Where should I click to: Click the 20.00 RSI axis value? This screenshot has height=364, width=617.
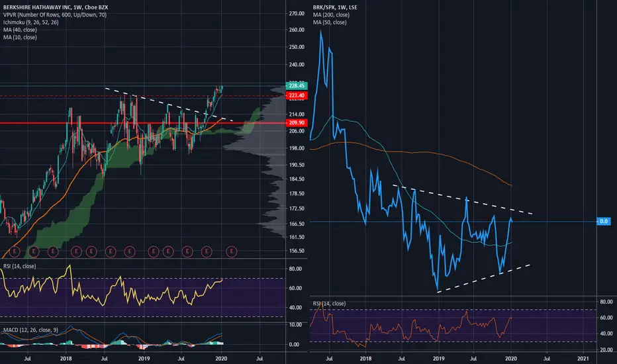[606, 349]
